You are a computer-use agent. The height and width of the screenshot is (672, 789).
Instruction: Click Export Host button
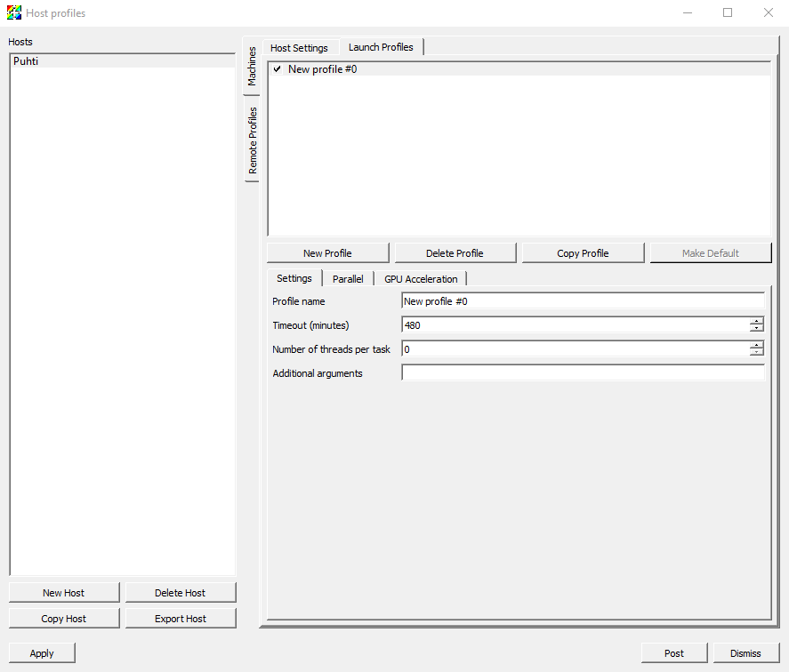(181, 619)
